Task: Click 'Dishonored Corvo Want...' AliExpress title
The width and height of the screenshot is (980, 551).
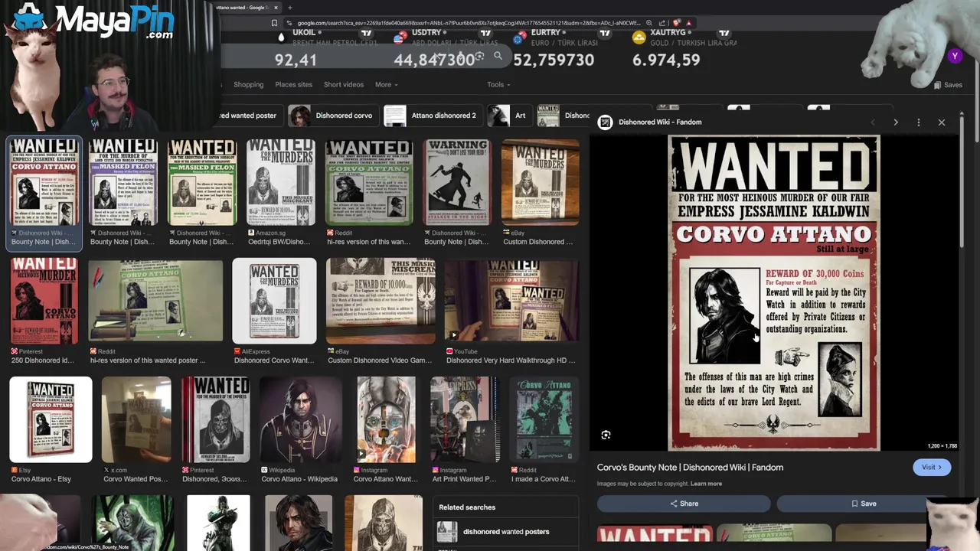Action: point(274,360)
